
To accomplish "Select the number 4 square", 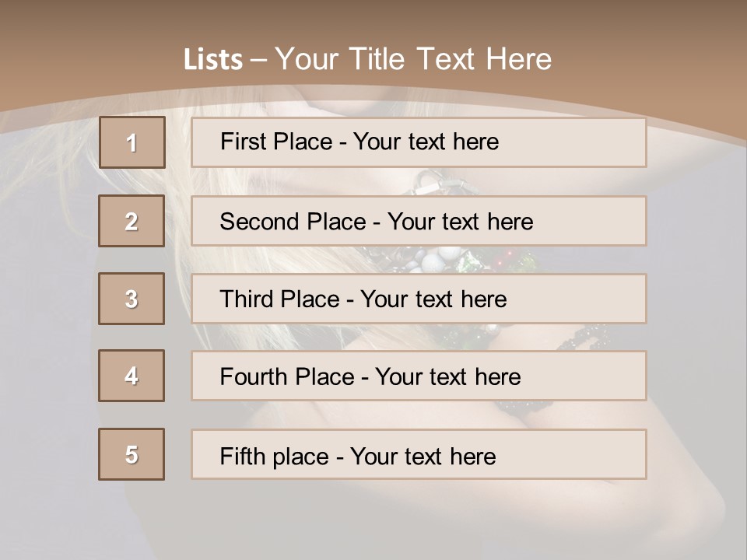I will [132, 376].
